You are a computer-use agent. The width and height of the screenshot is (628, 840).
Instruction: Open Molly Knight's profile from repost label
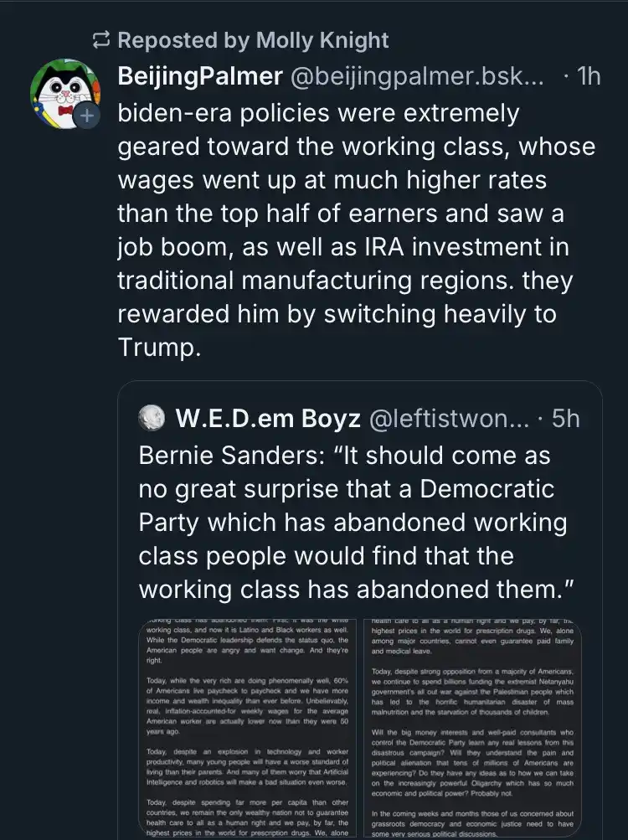point(322,40)
